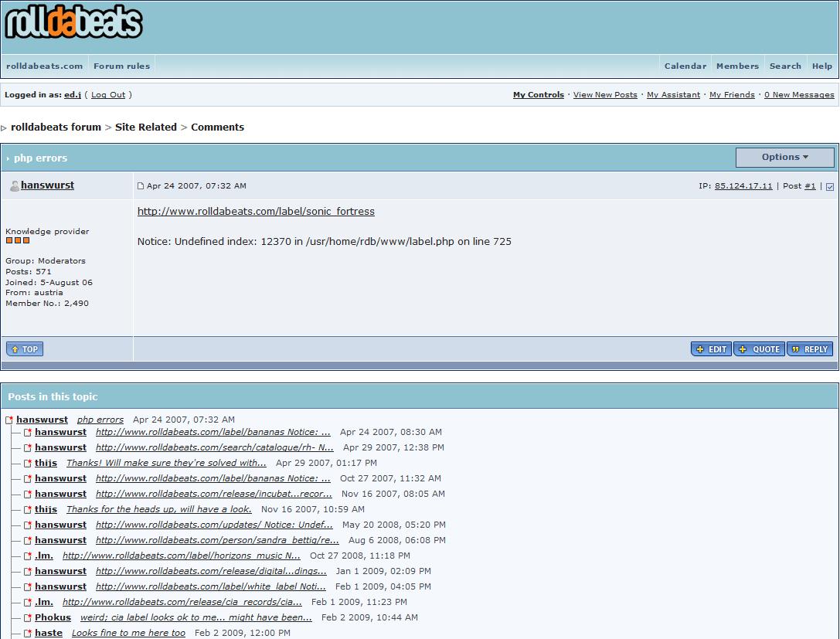840x639 pixels.
Task: Click the QUOTE button
Action: (x=759, y=349)
